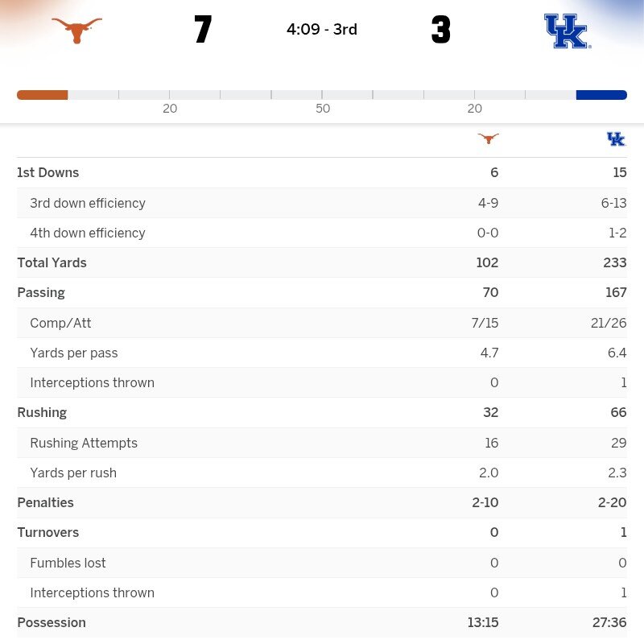Image resolution: width=644 pixels, height=644 pixels.
Task: Click the Texas Longhorns logo in the scoreboard
Action: tap(76, 30)
